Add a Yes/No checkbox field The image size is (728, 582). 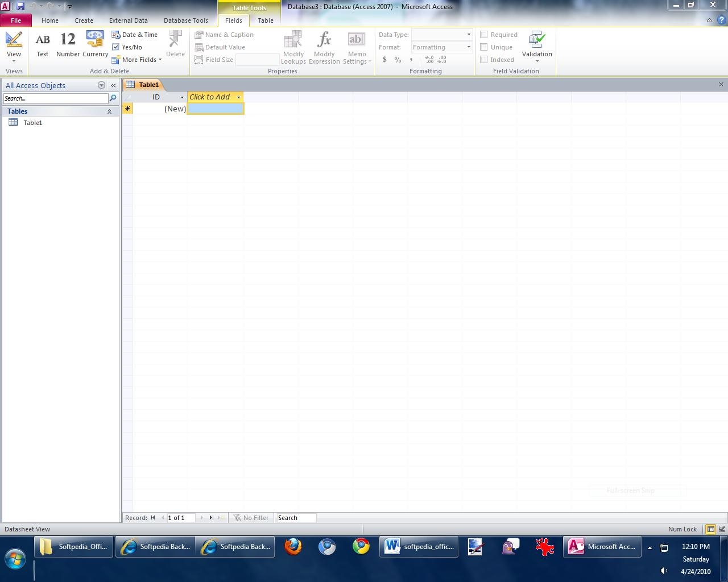[127, 47]
